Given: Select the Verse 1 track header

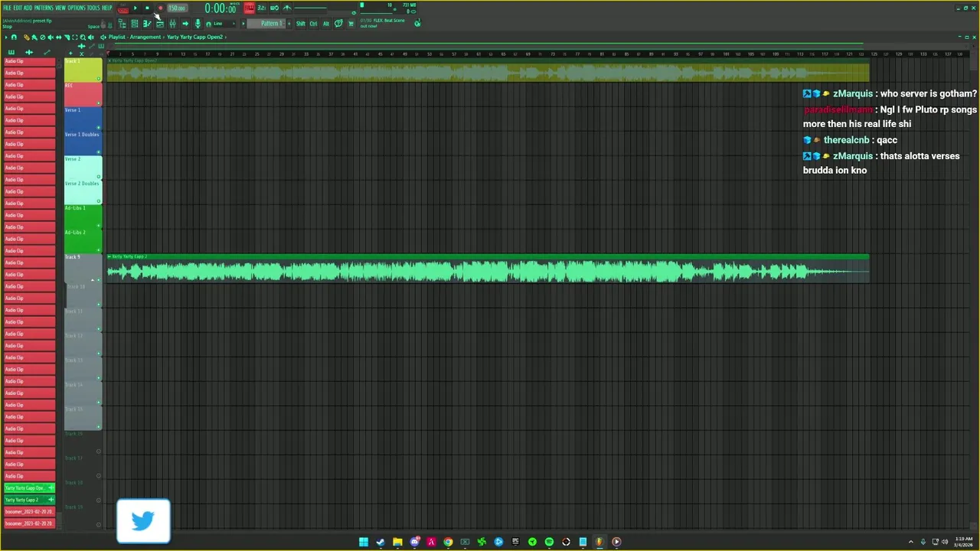Looking at the screenshot, I should [x=83, y=119].
